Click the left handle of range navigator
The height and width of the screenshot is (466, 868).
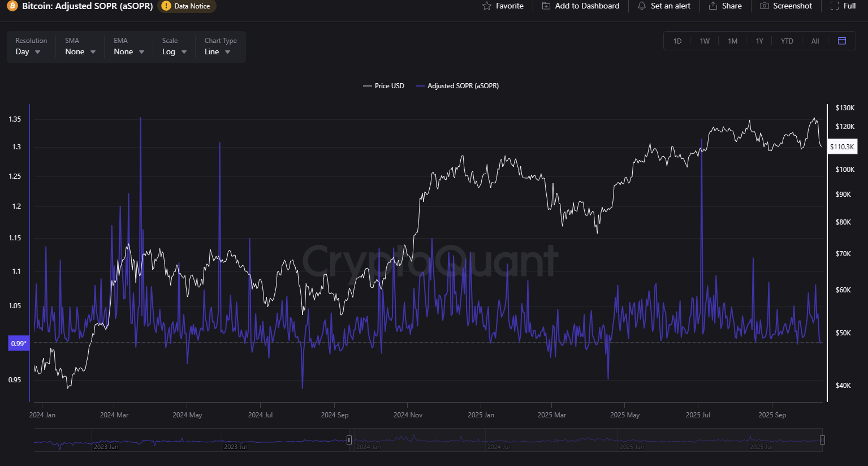pyautogui.click(x=349, y=440)
